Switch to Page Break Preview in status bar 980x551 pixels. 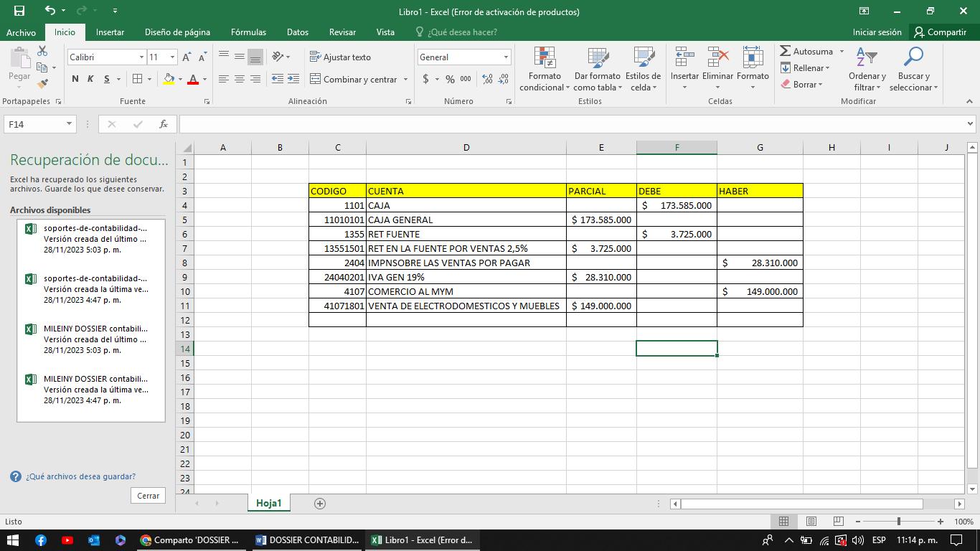tap(838, 521)
